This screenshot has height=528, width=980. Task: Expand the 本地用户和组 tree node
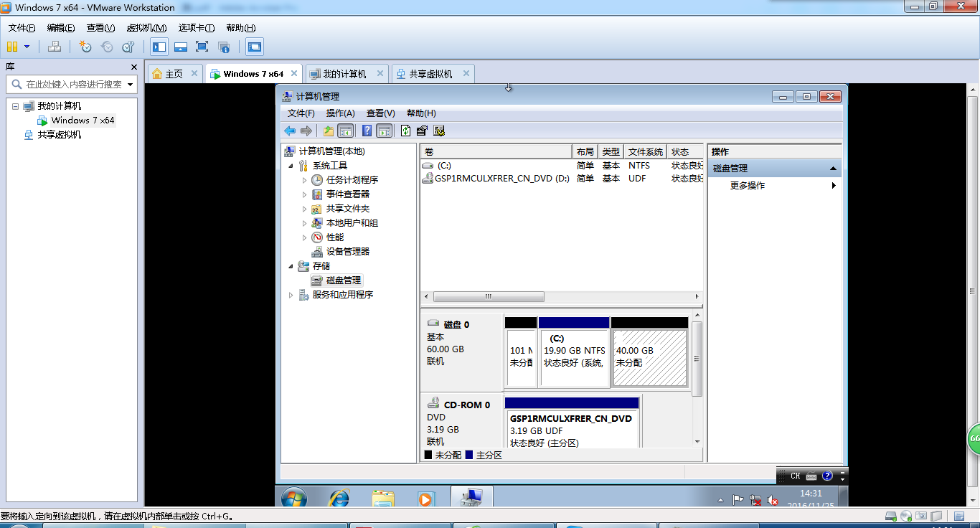click(x=304, y=223)
